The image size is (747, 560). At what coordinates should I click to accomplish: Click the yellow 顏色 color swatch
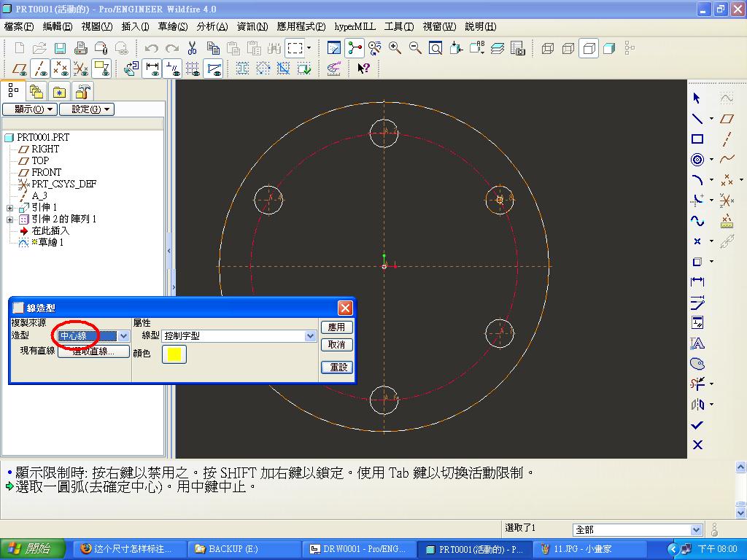click(x=174, y=354)
